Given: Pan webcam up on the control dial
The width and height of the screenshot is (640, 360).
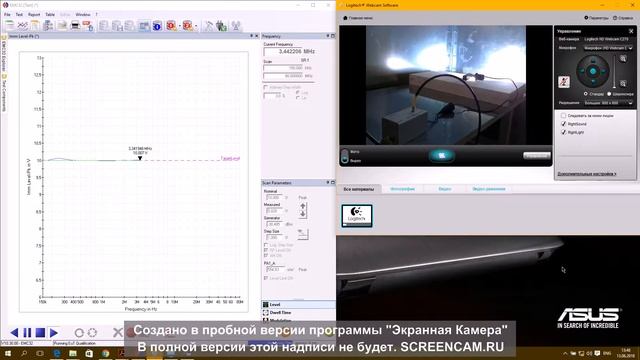Looking at the screenshot, I should tap(593, 61).
